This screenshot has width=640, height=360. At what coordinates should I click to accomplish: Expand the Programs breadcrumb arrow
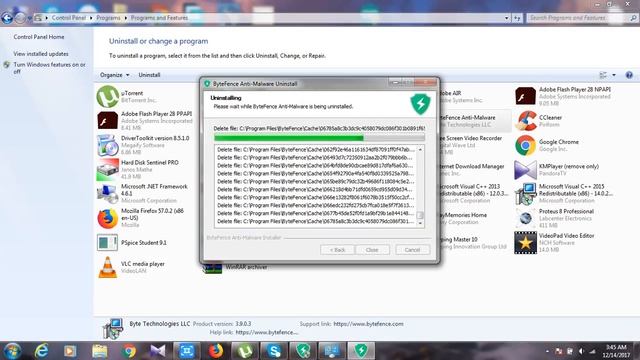pos(126,18)
